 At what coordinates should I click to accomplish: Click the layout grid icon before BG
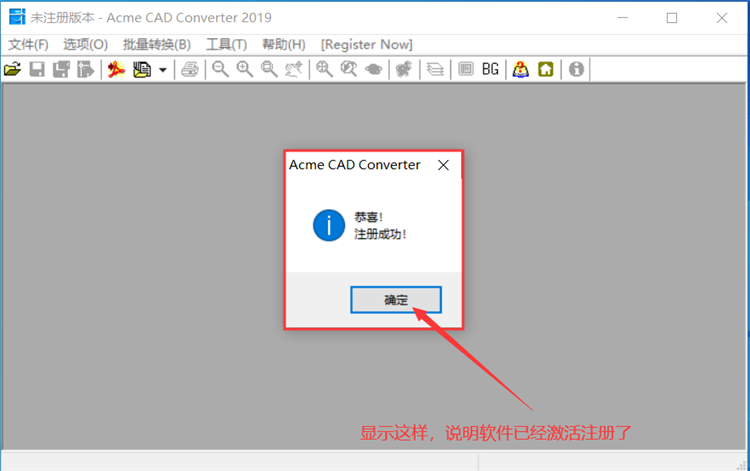465,69
